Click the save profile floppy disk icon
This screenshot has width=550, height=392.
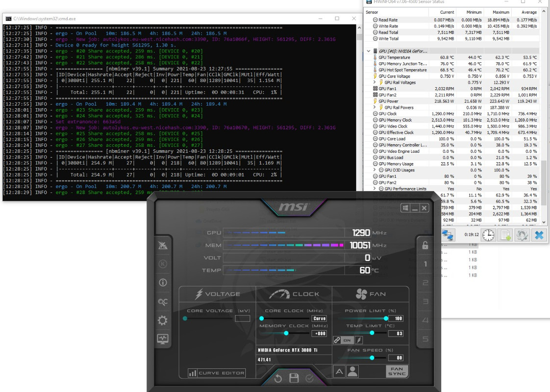click(294, 378)
